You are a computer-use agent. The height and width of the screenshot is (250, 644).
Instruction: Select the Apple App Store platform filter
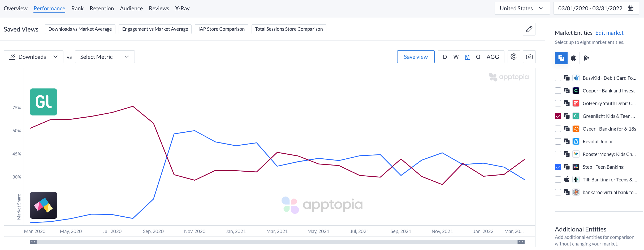573,58
